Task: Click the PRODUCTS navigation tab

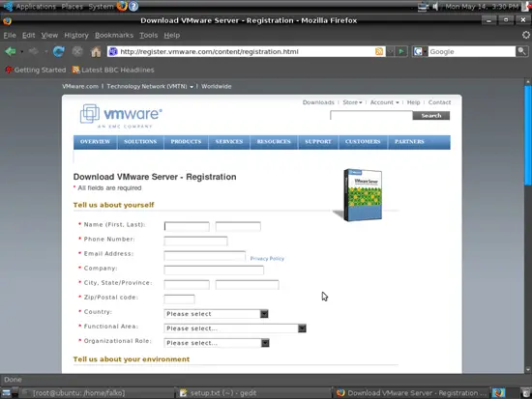Action: pos(186,142)
